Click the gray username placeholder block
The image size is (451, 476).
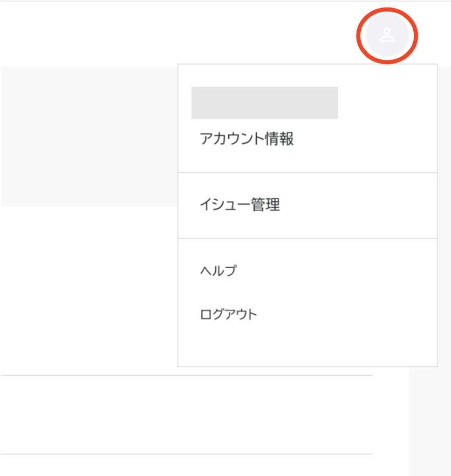click(x=264, y=103)
